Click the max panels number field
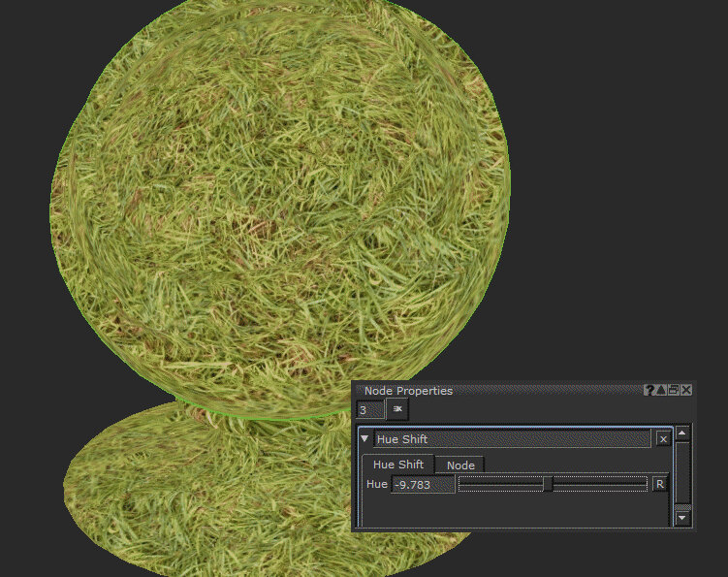The width and height of the screenshot is (728, 577). [x=369, y=410]
